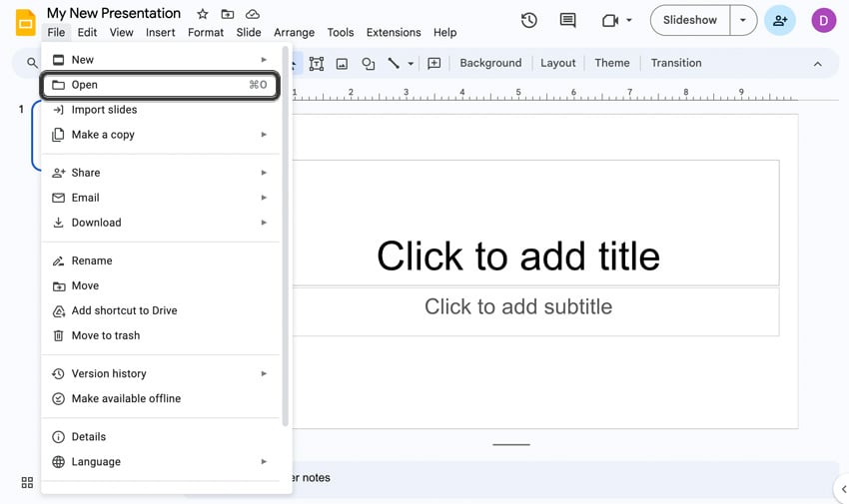Image resolution: width=849 pixels, height=504 pixels.
Task: Select Move to trash menu entry
Action: 105,335
